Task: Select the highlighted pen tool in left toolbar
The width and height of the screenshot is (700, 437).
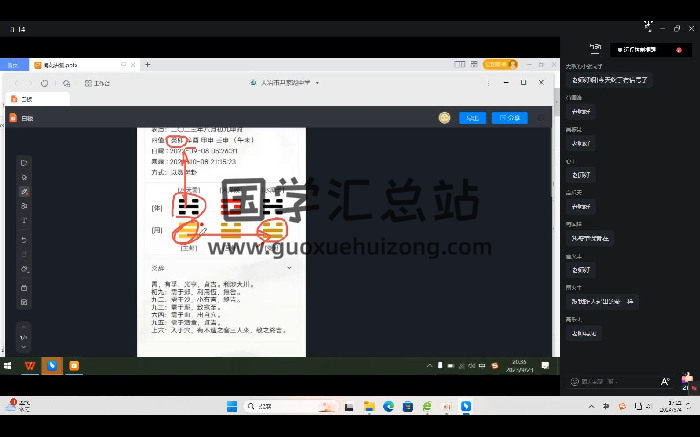Action: tap(25, 192)
